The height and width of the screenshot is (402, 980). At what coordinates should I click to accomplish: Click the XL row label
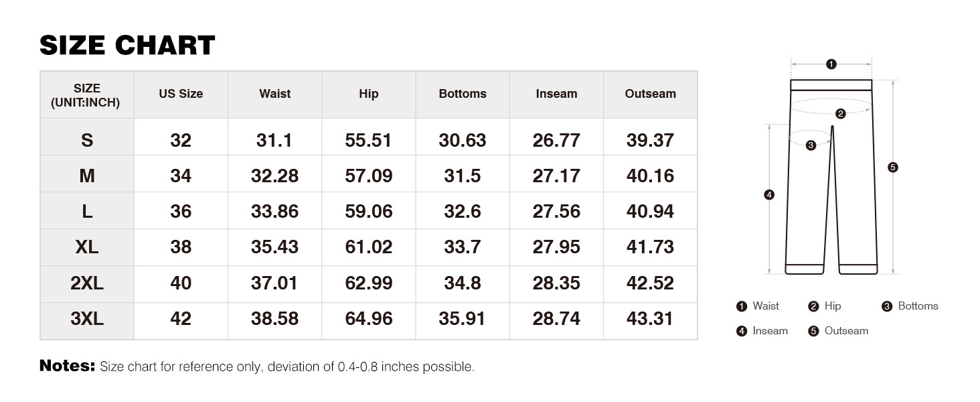[x=87, y=247]
